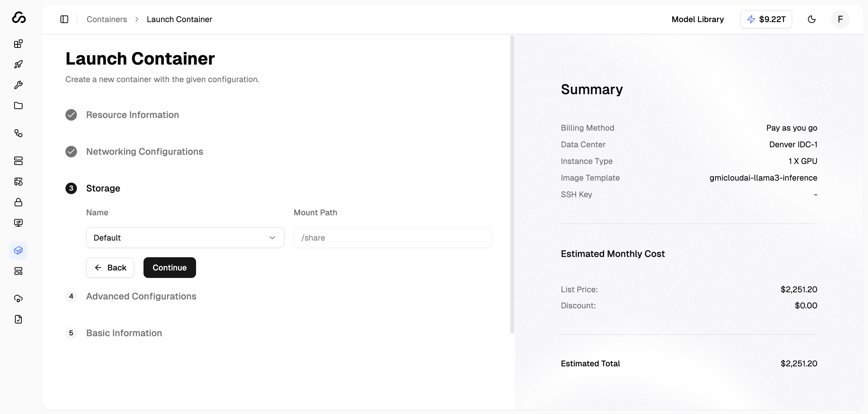This screenshot has width=868, height=414.
Task: Click the IP monitor sidebar icon
Action: [18, 223]
